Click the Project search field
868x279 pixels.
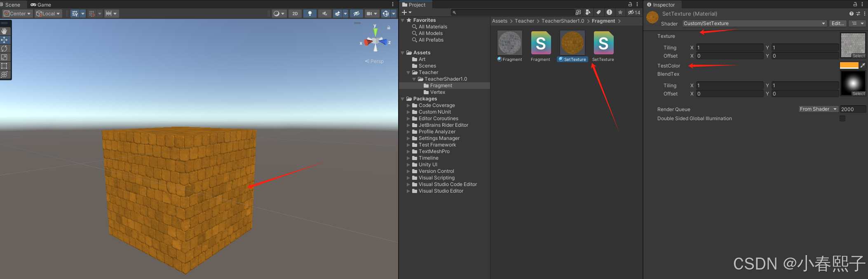(x=513, y=12)
